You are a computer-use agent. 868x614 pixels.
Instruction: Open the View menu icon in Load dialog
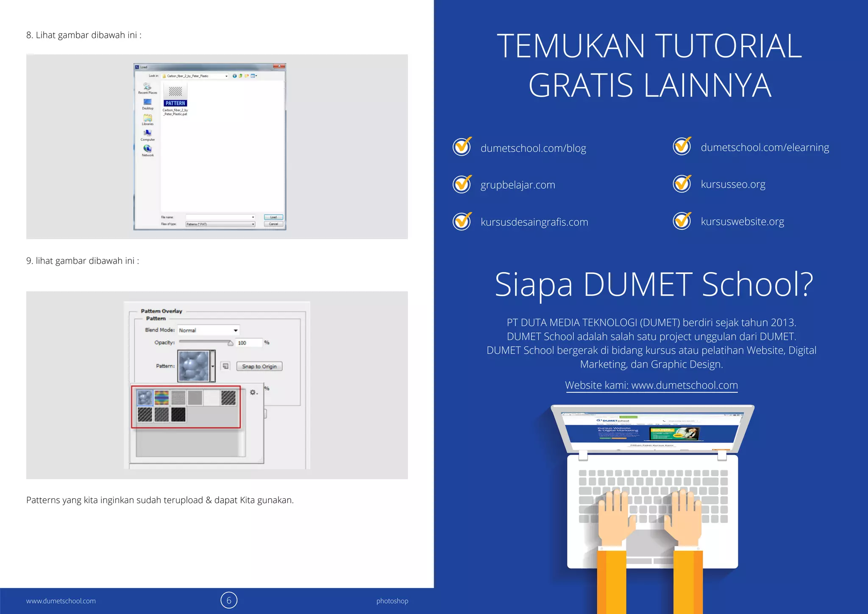(254, 76)
